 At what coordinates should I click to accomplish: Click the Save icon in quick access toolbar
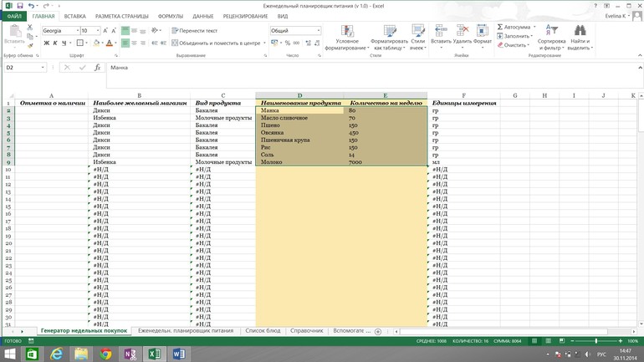tap(18, 6)
